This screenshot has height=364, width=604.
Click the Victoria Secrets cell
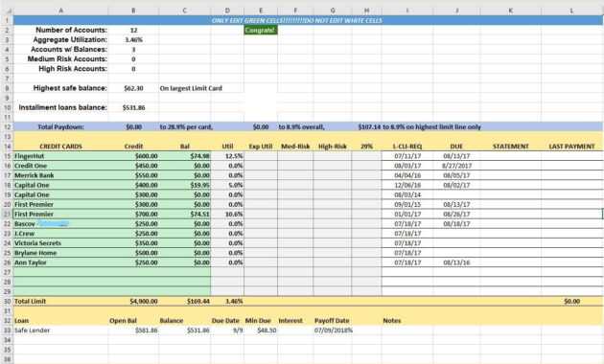coord(60,243)
